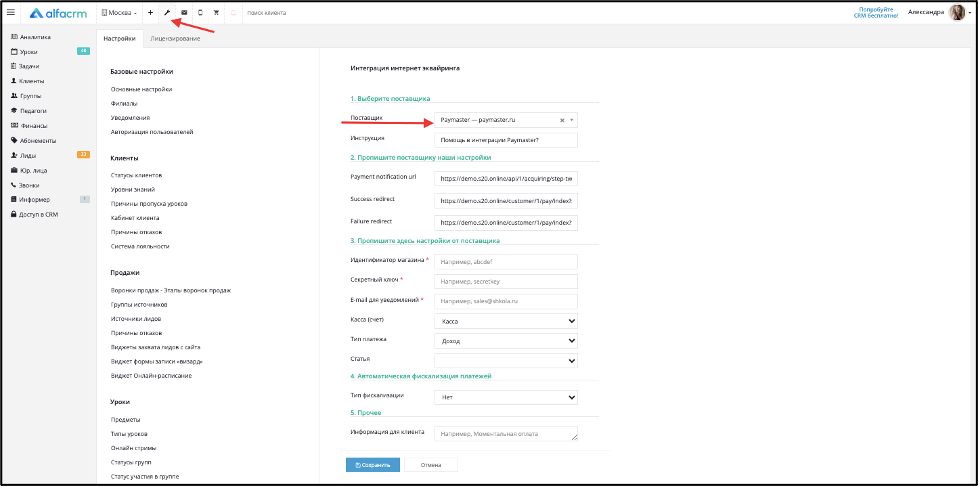Switch to the Лицензирование tab

click(x=174, y=38)
